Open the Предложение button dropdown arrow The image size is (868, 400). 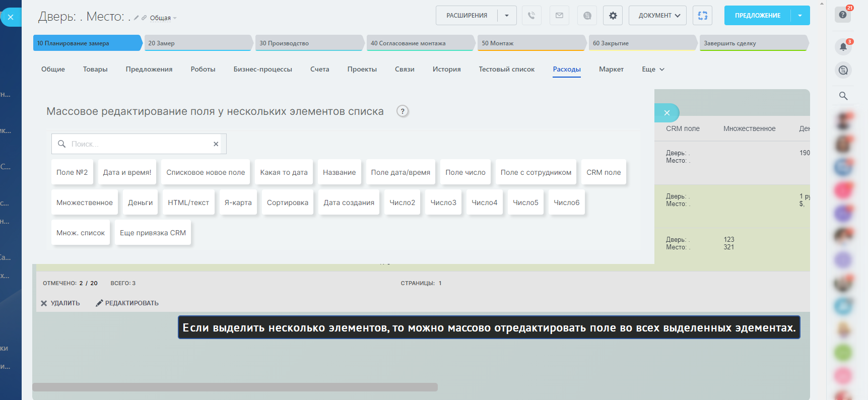coord(800,16)
